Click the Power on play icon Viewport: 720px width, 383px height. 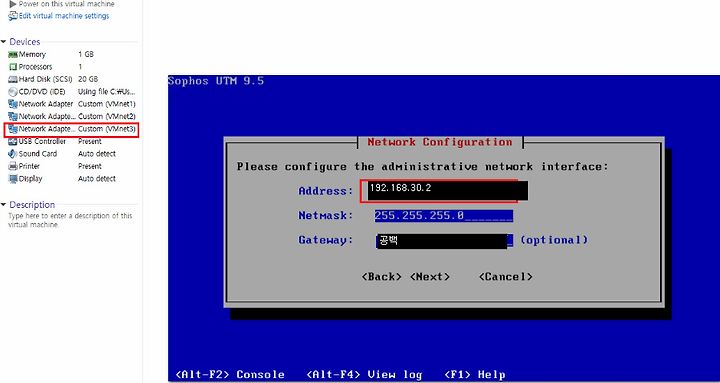(13, 4)
